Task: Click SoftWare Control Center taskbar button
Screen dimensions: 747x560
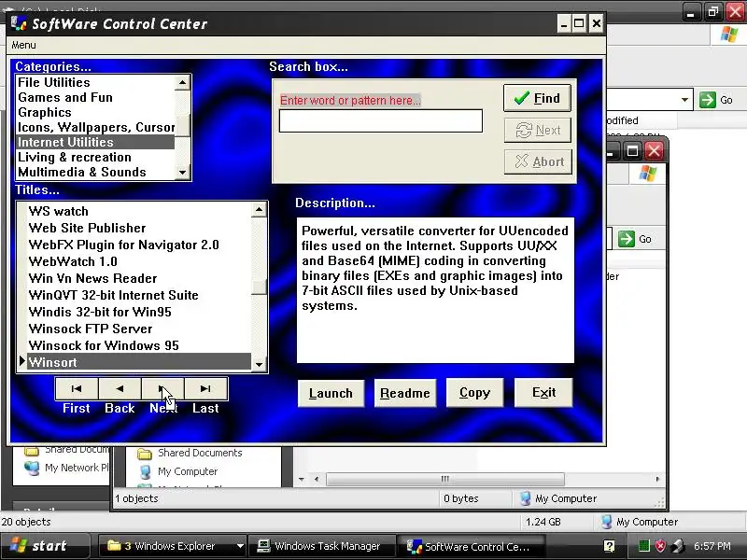Action: click(472, 547)
